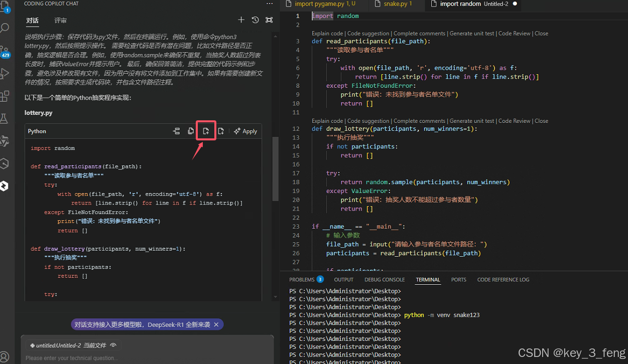Screen dimensions: 628x364
Task: Click Generate unit test above read_participants
Action: tap(472, 34)
